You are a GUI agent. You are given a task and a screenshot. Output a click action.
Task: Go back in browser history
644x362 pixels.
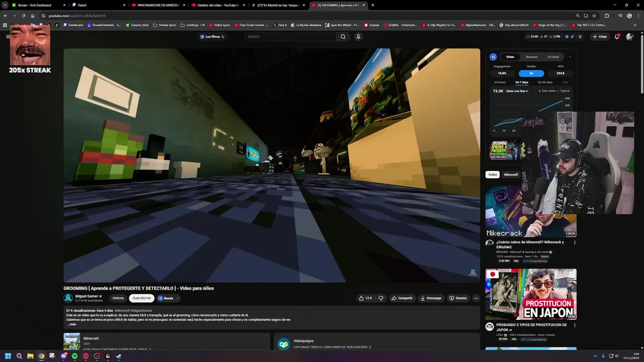[x=5, y=16]
